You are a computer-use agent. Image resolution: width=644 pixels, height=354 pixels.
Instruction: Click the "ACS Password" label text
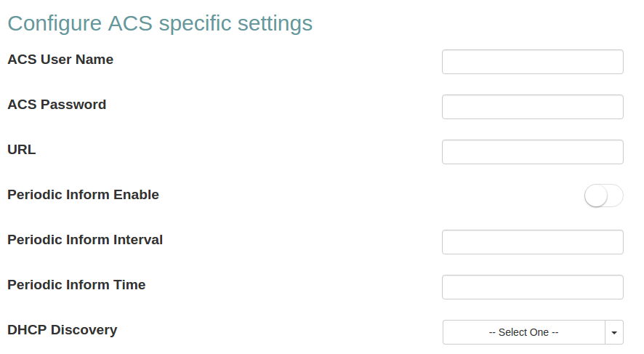(x=57, y=105)
